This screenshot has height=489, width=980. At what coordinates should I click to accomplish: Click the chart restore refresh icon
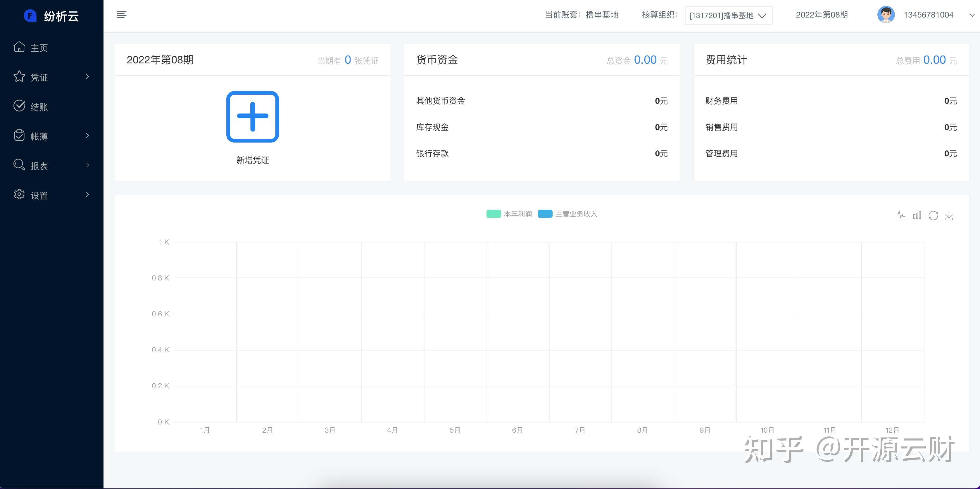(x=933, y=216)
